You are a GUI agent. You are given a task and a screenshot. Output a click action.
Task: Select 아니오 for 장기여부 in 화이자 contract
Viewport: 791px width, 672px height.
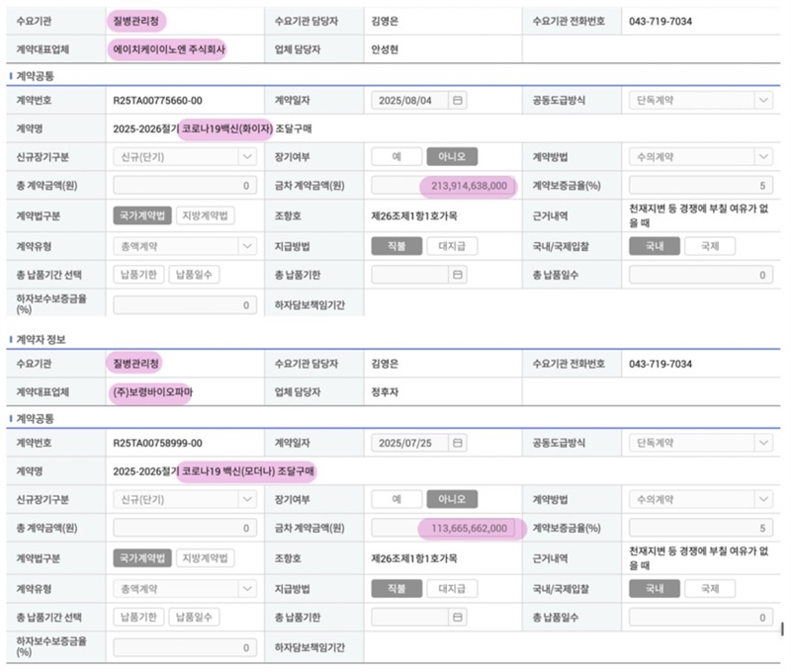452,157
